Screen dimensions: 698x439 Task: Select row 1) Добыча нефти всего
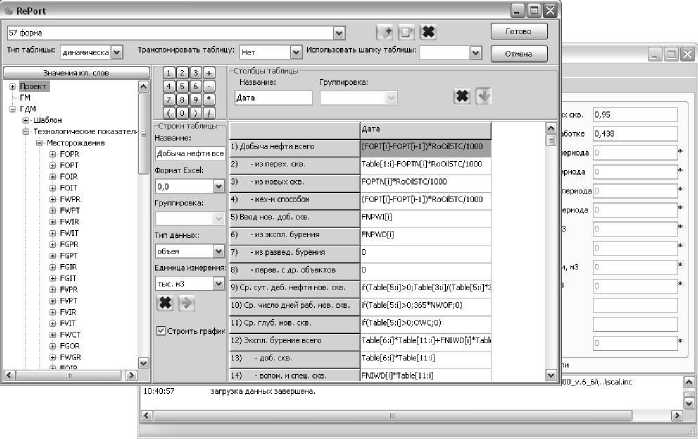pyautogui.click(x=295, y=147)
